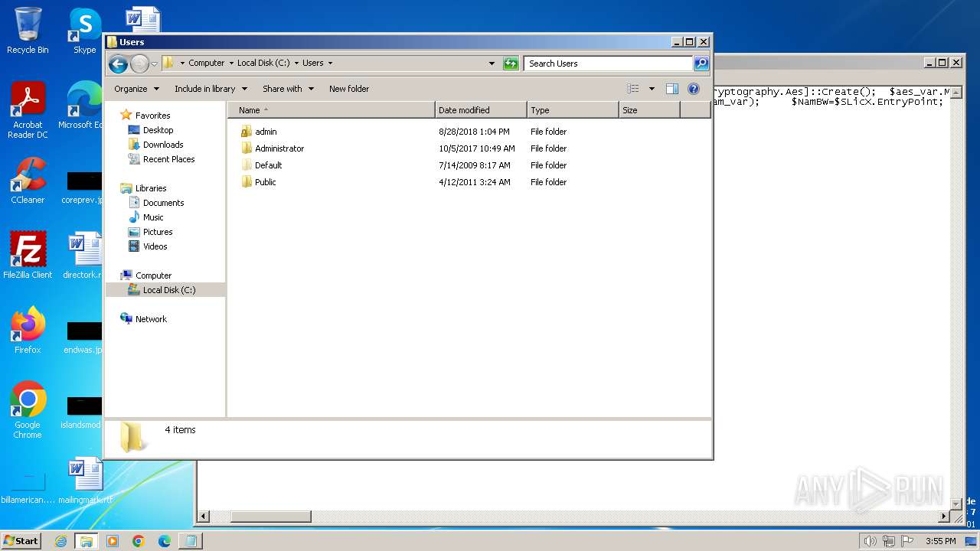Select Computer in navigation pane

(x=153, y=275)
